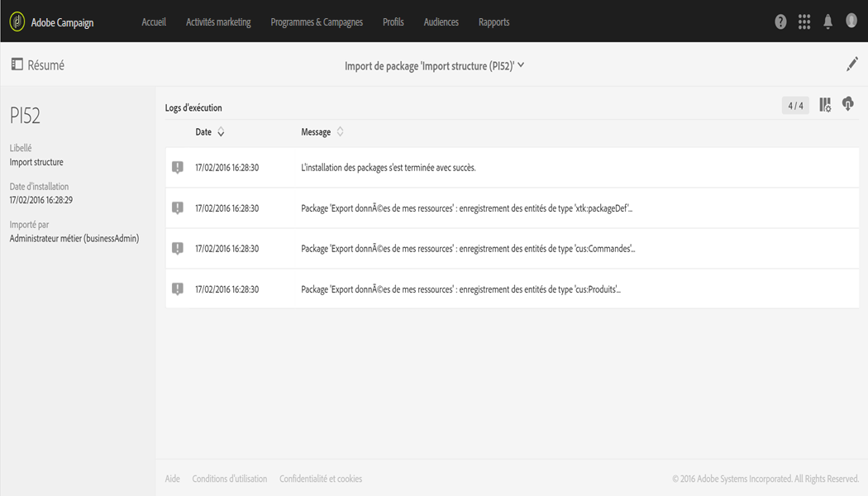Open the Rapports menu

coord(494,22)
